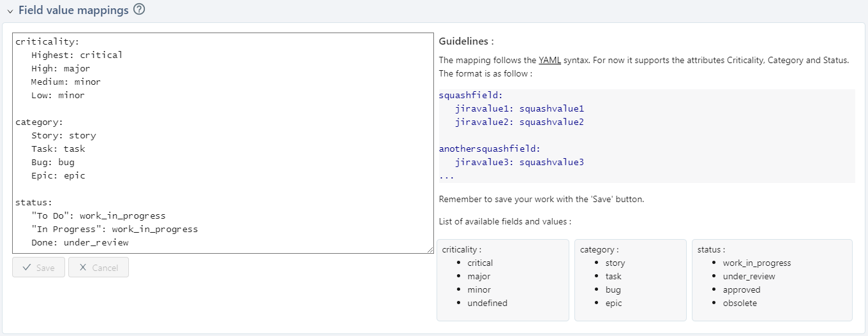The height and width of the screenshot is (336, 868).
Task: Collapse the Field value mappings section chevron
Action: point(10,11)
